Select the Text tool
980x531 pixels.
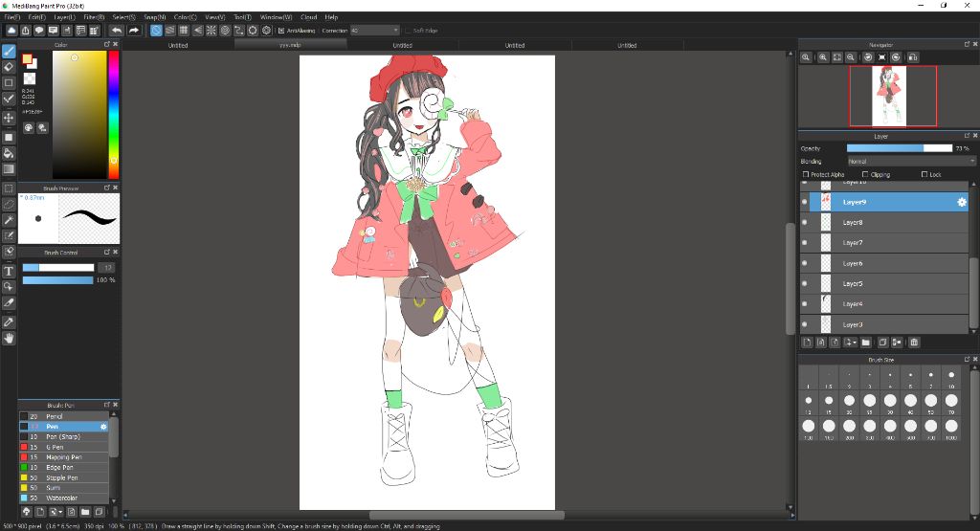point(9,271)
